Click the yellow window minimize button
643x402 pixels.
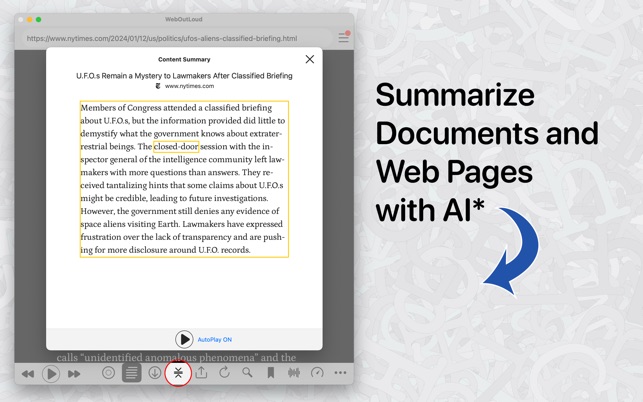coord(30,19)
